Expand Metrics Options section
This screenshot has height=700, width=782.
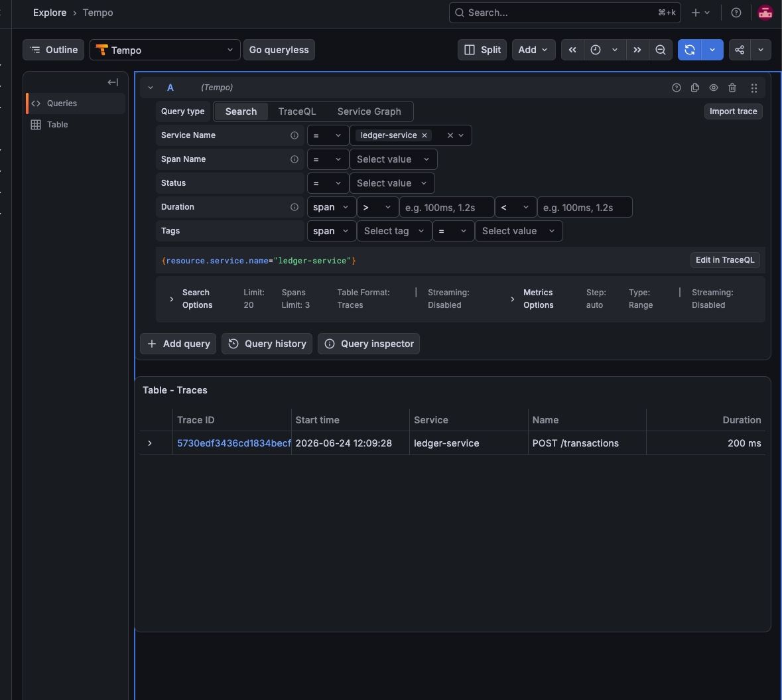512,299
